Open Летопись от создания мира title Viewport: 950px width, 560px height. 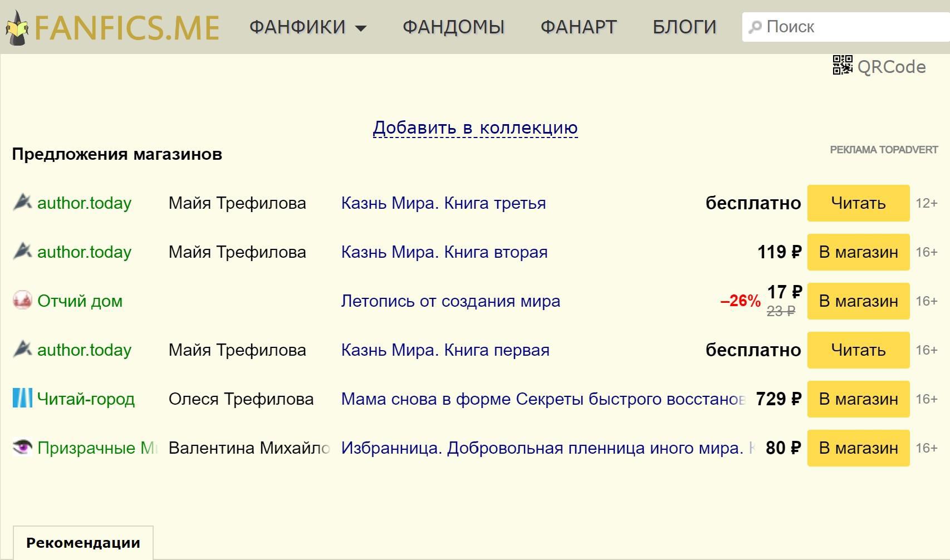tap(450, 301)
